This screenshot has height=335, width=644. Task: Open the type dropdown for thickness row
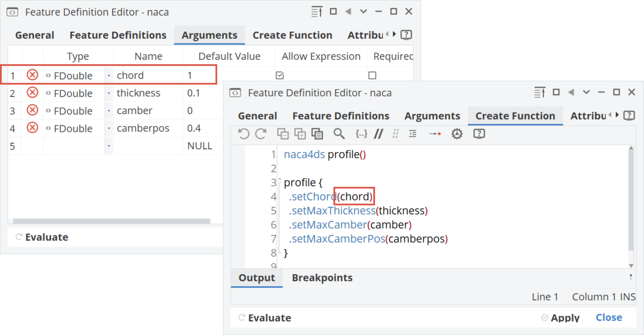coord(109,93)
